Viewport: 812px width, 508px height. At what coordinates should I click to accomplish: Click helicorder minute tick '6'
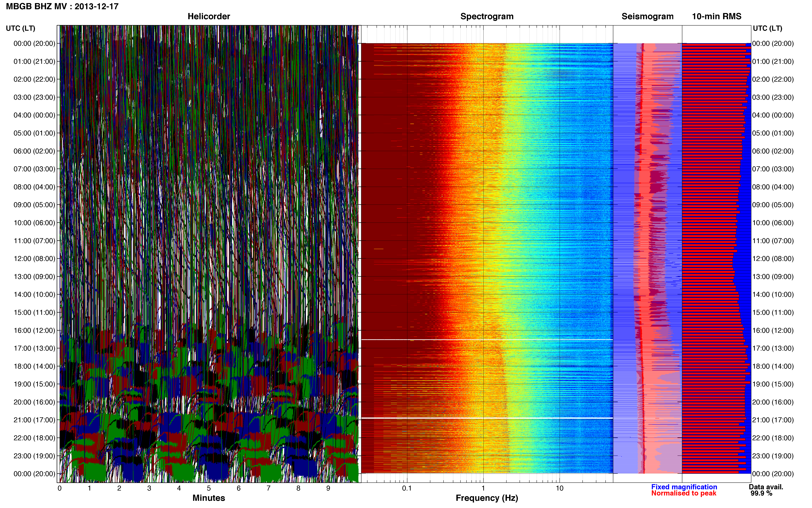point(239,488)
